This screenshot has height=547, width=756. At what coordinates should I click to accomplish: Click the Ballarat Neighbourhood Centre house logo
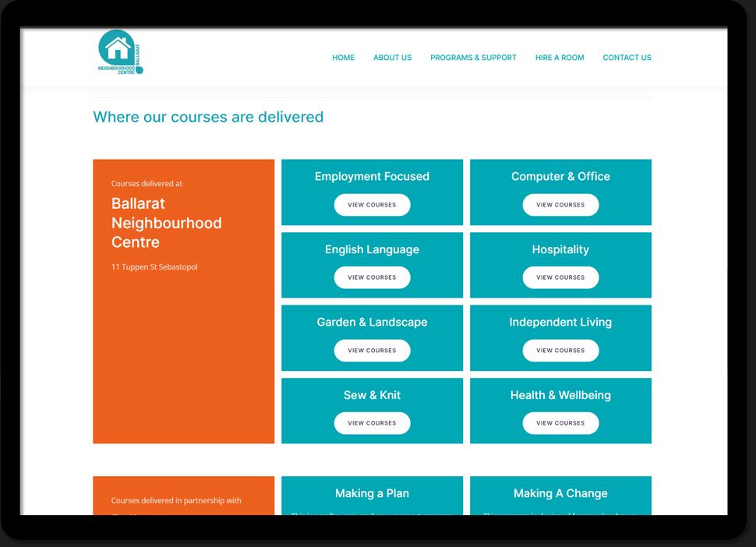click(x=120, y=52)
